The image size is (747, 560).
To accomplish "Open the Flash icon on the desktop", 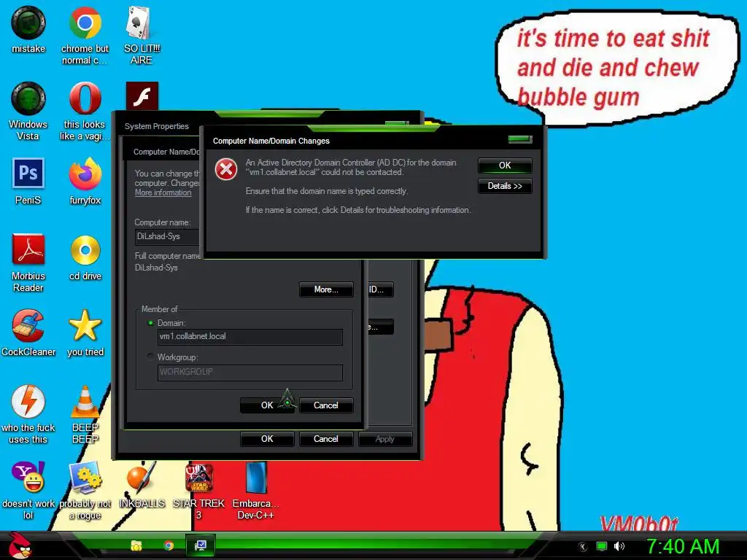I will point(142,96).
